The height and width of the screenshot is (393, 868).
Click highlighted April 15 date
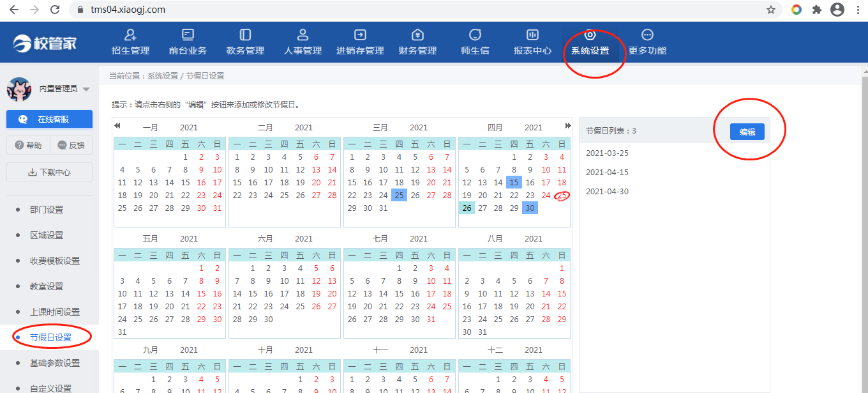coord(514,183)
